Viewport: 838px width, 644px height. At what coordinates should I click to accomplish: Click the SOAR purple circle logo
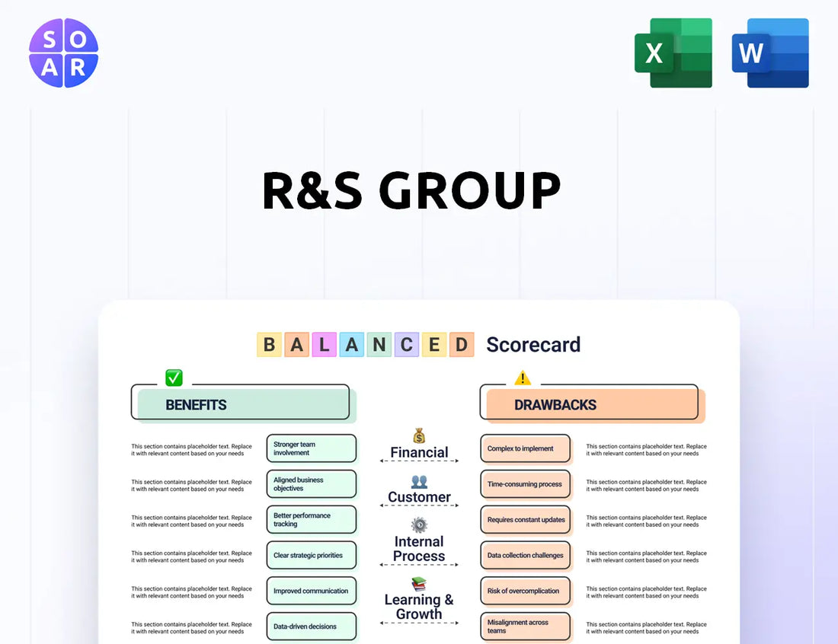[x=63, y=53]
